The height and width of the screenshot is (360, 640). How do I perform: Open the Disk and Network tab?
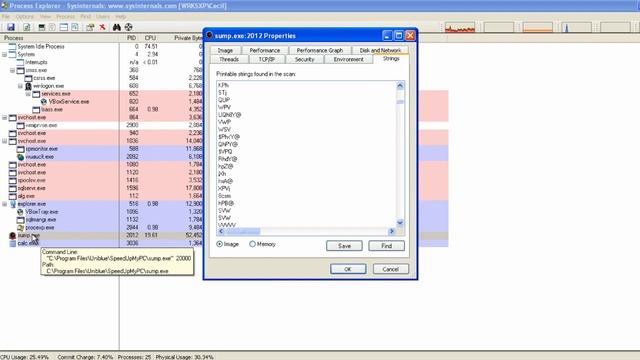click(x=380, y=50)
